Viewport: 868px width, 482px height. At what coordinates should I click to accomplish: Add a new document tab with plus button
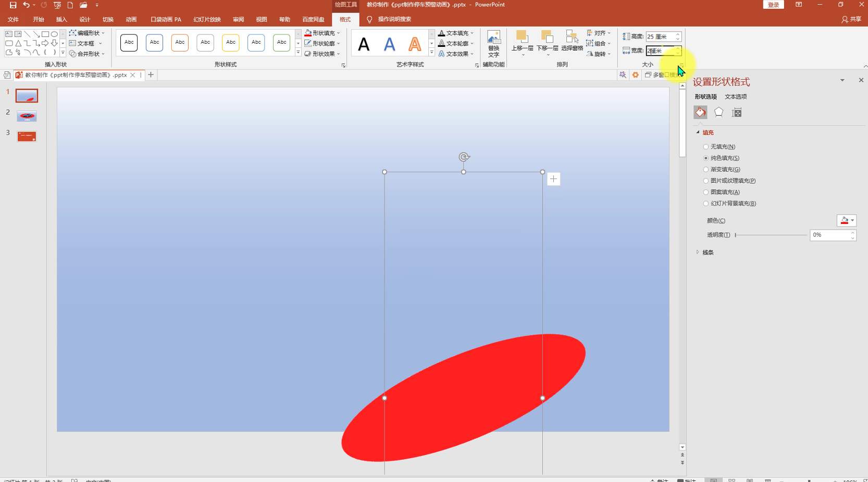151,75
